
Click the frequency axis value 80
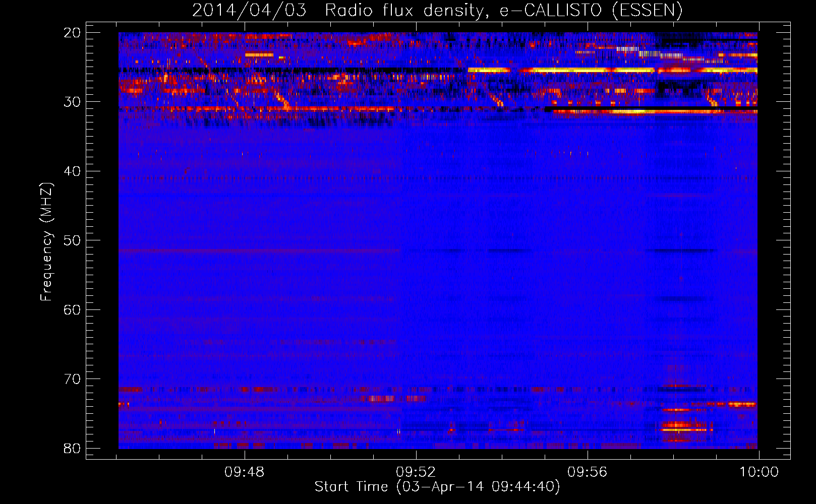coord(72,448)
